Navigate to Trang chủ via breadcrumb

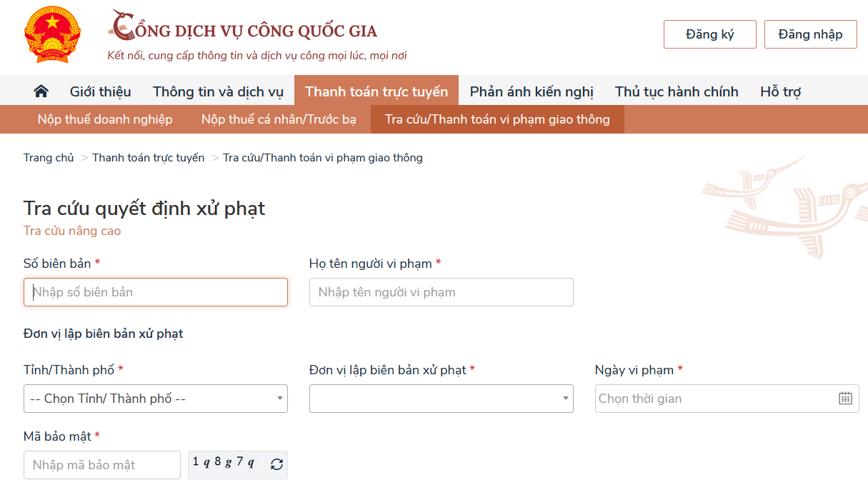pyautogui.click(x=48, y=157)
